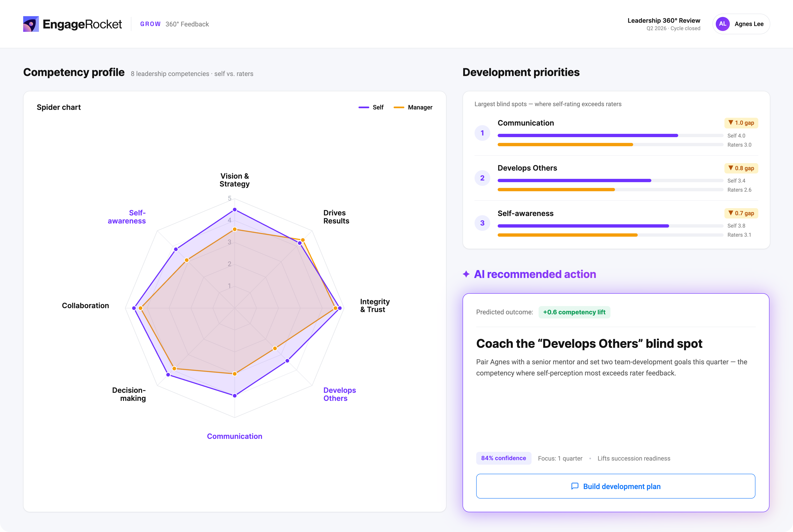Click the Communication self rating bar
The width and height of the screenshot is (793, 532).
point(588,135)
